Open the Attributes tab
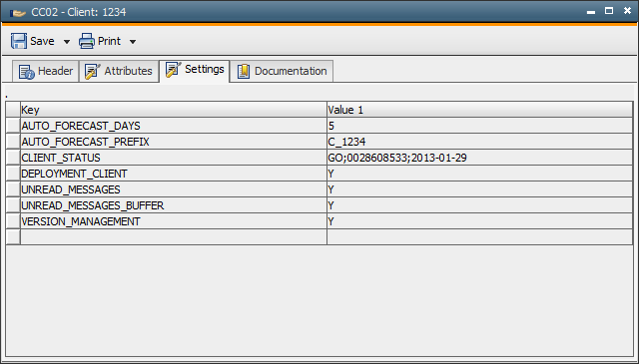The image size is (639, 364). coord(119,71)
